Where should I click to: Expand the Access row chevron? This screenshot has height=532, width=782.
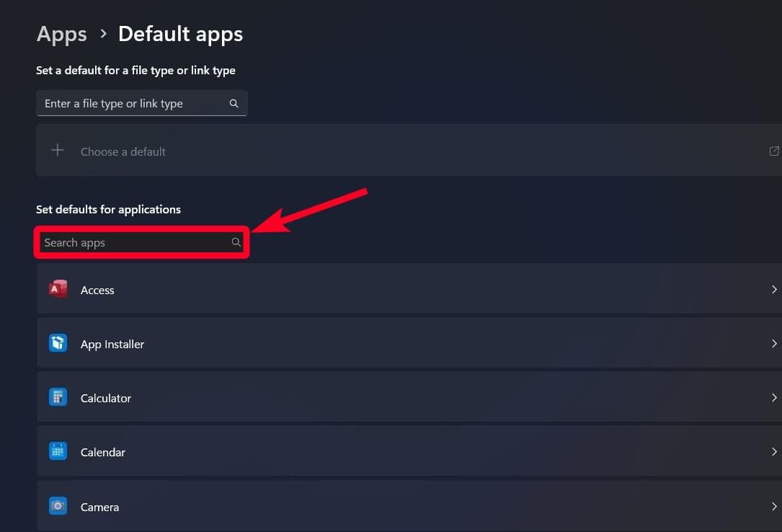(x=774, y=290)
